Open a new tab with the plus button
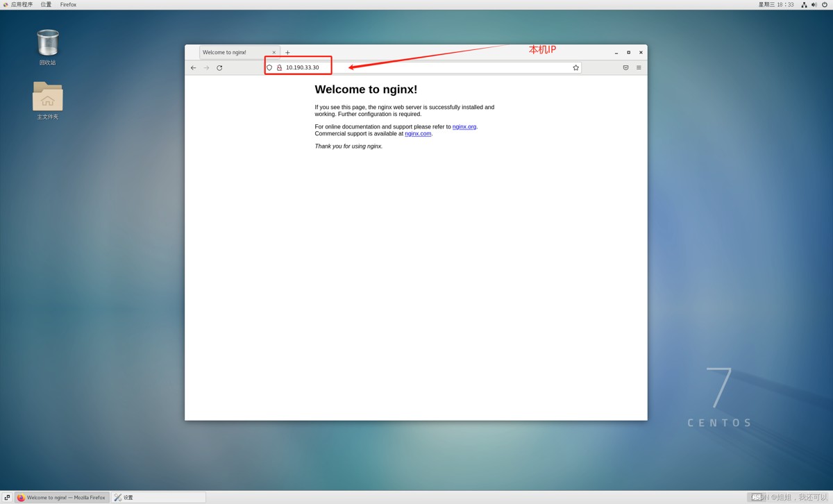The height and width of the screenshot is (504, 833). (x=287, y=53)
